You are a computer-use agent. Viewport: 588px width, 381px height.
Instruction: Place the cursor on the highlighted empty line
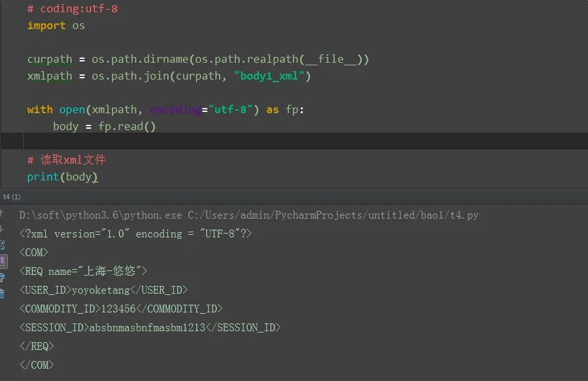294,141
